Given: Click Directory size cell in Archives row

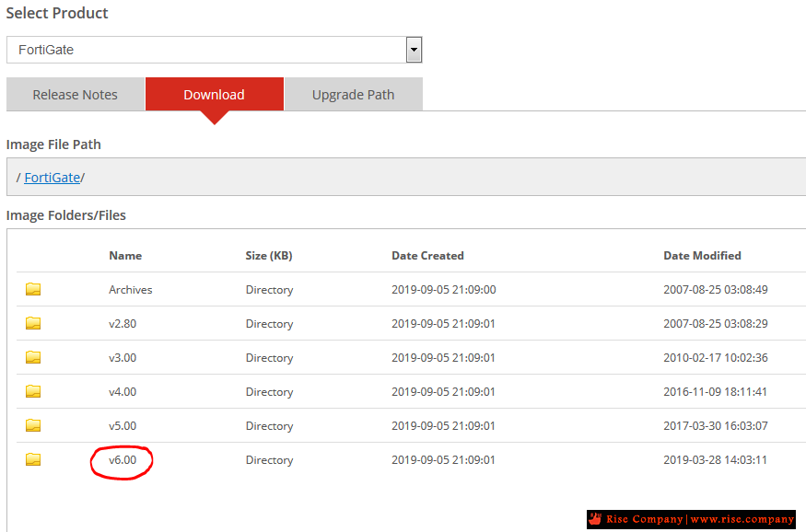Looking at the screenshot, I should coord(269,290).
